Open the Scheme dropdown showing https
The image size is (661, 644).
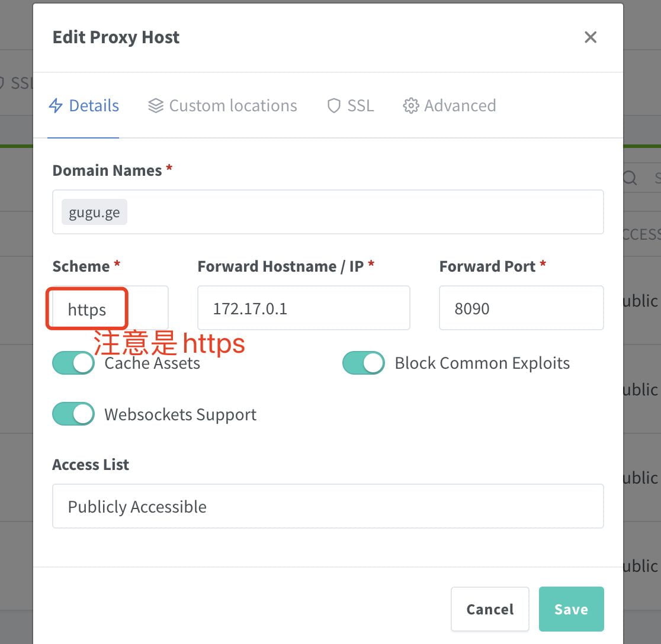coord(110,308)
